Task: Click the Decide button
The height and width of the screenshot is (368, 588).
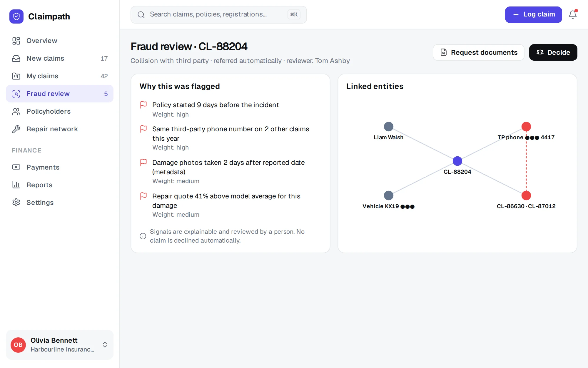Action: coord(553,52)
